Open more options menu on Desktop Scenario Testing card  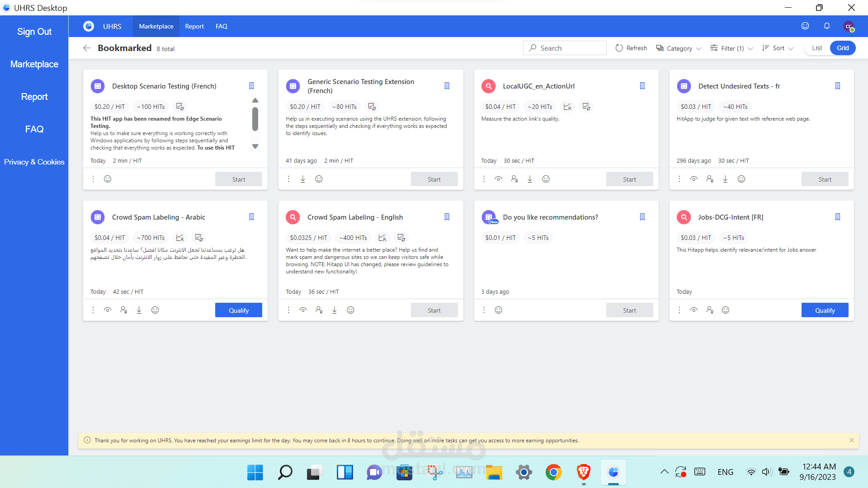tap(93, 179)
